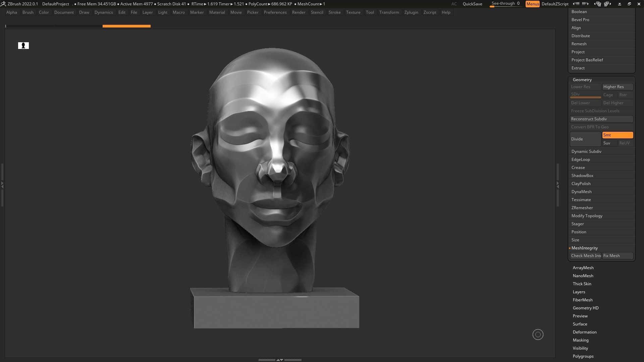This screenshot has height=362, width=644.
Task: Click the orange timeline progress bar
Action: [126, 26]
